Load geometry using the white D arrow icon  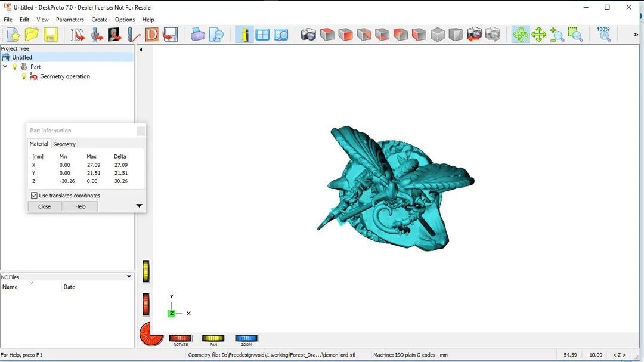click(77, 35)
